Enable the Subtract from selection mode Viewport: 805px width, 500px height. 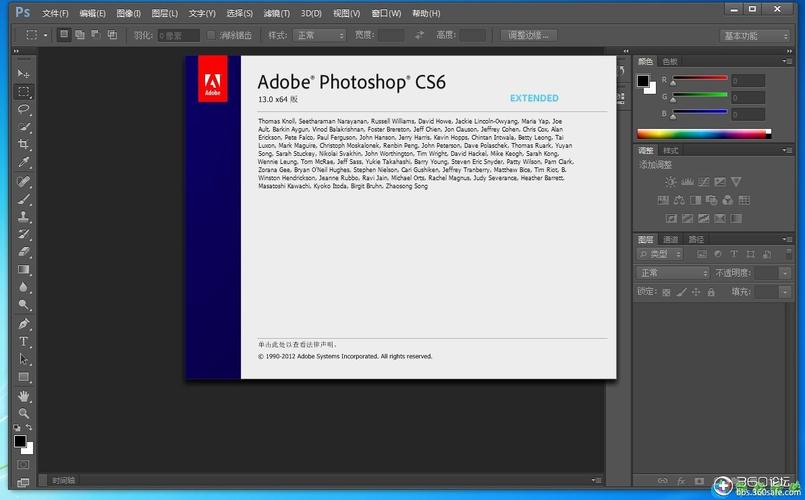point(96,34)
